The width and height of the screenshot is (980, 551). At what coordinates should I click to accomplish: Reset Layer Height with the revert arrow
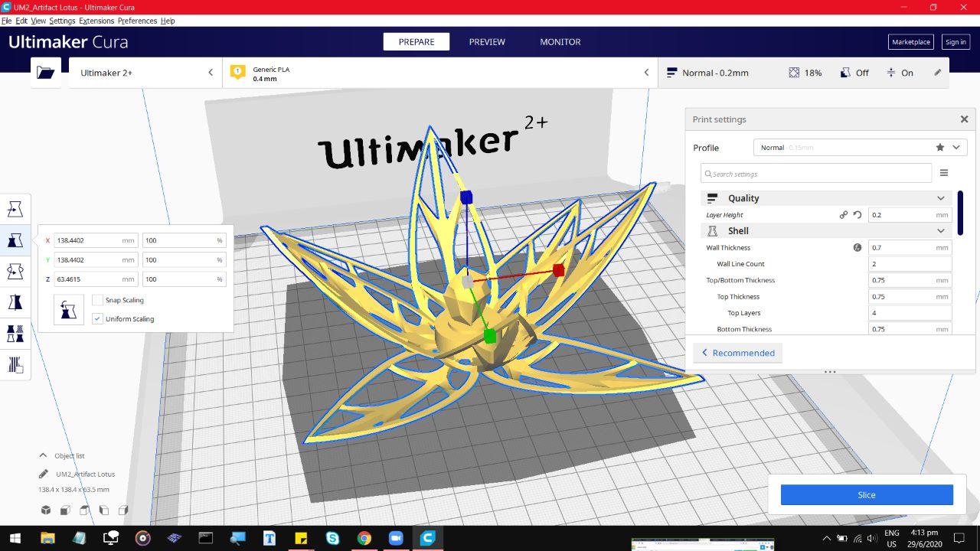[x=857, y=215]
